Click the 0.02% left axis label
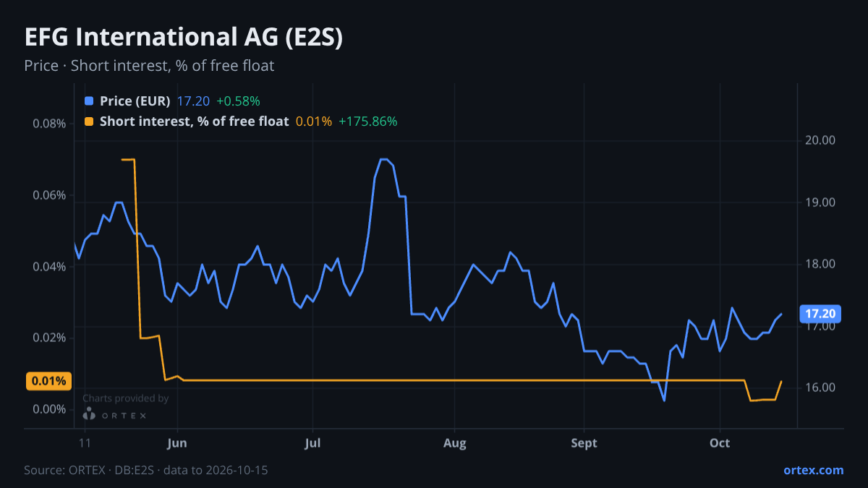Viewport: 868px width, 488px height. (x=49, y=338)
